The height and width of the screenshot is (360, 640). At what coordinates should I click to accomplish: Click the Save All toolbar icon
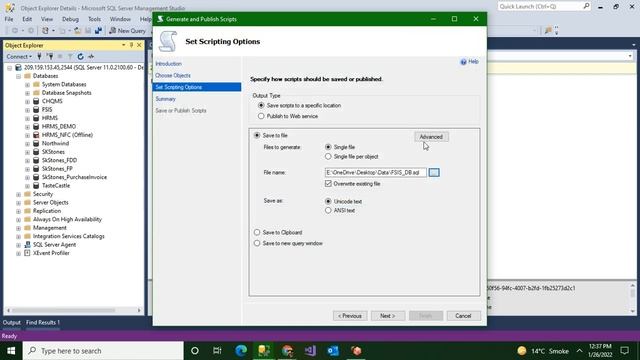[98, 31]
